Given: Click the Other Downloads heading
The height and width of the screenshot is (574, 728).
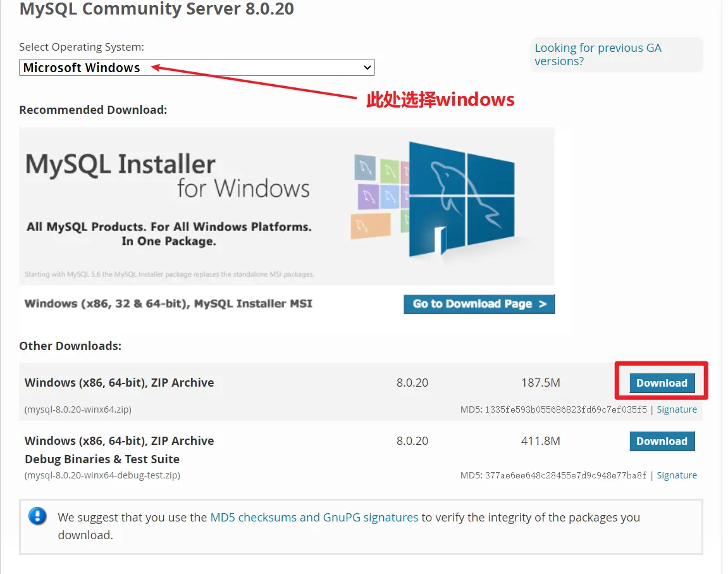Looking at the screenshot, I should (x=70, y=346).
